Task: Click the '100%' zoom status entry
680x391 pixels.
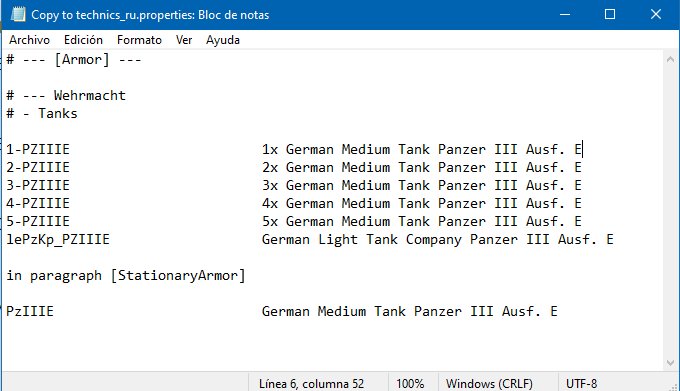Action: 410,384
